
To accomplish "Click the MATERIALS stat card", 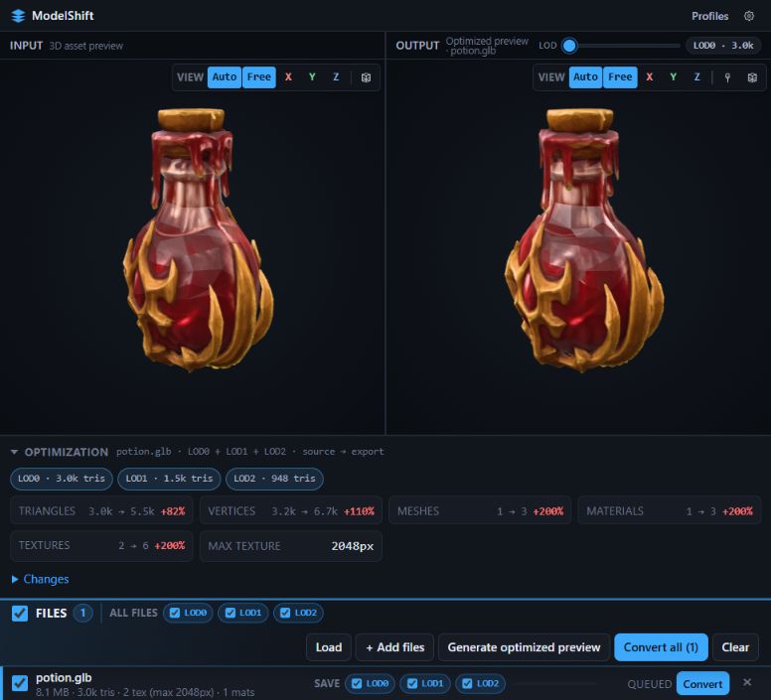I will click(x=670, y=511).
